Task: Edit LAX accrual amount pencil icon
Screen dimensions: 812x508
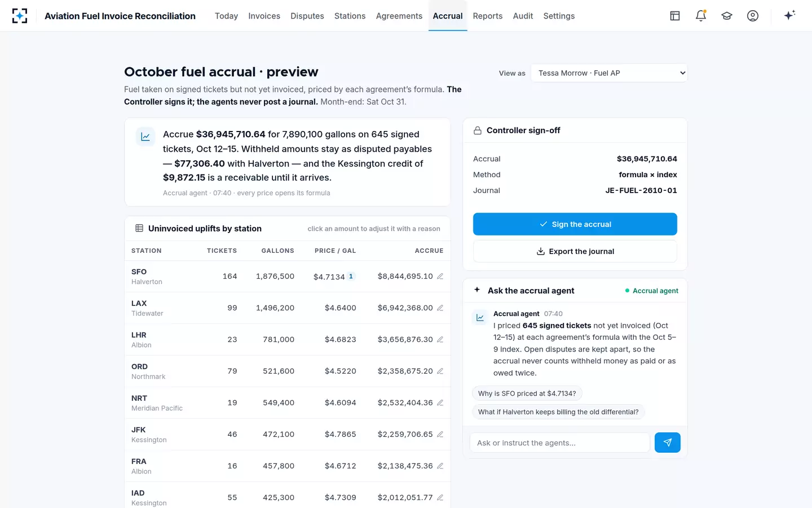Action: pos(440,308)
